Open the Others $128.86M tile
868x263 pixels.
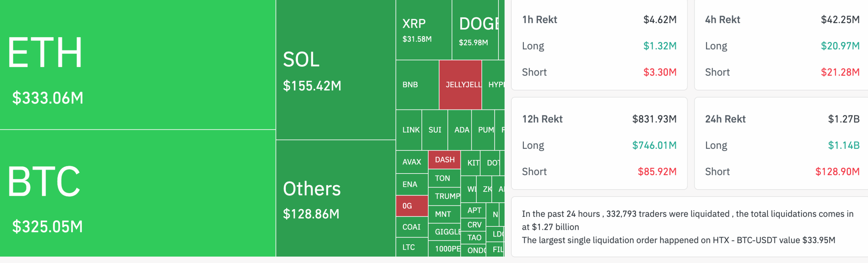click(336, 198)
